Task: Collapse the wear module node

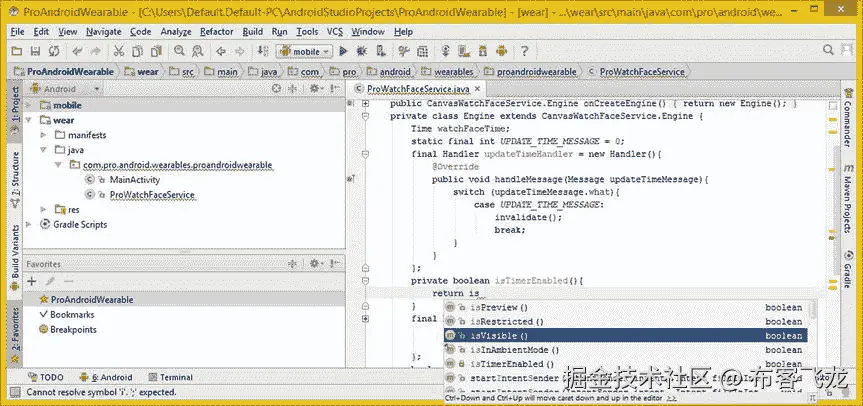Action: coord(29,120)
